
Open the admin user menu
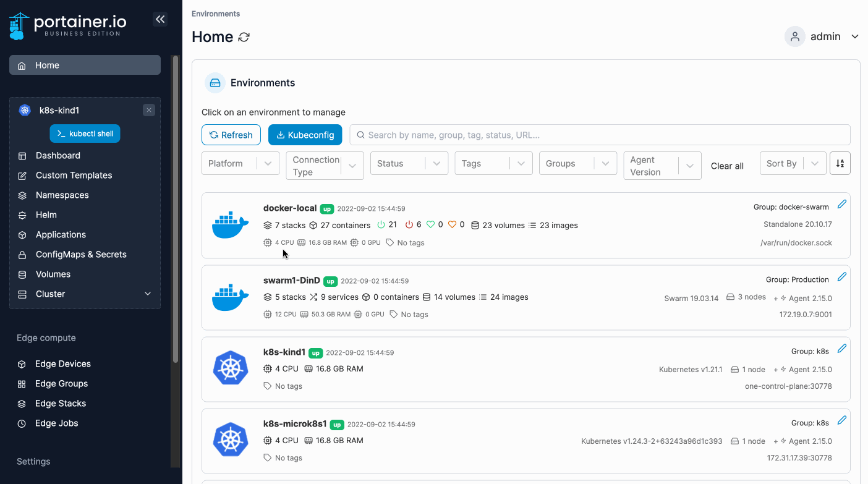point(822,36)
